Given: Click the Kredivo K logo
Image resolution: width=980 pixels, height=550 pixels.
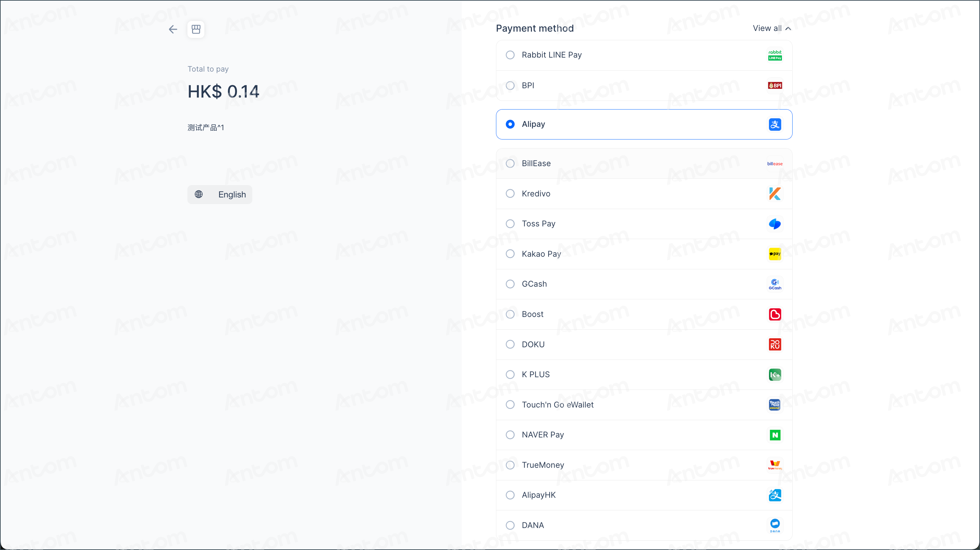Looking at the screenshot, I should click(x=775, y=194).
